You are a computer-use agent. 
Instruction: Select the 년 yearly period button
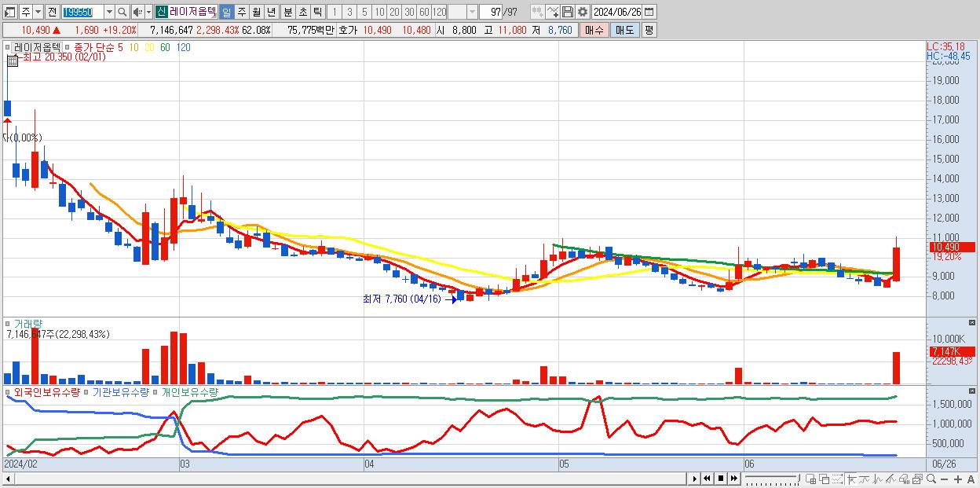271,12
